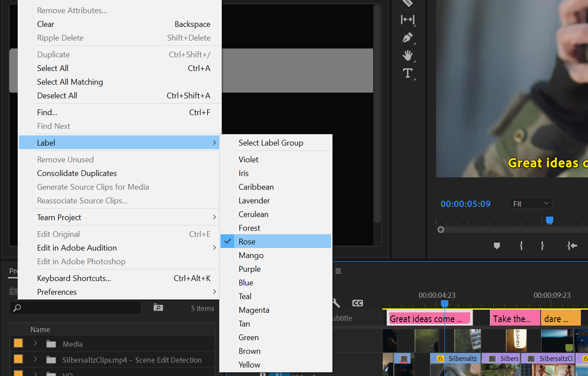
Task: Click the timecode field showing 00:00:05:09
Action: coord(465,203)
